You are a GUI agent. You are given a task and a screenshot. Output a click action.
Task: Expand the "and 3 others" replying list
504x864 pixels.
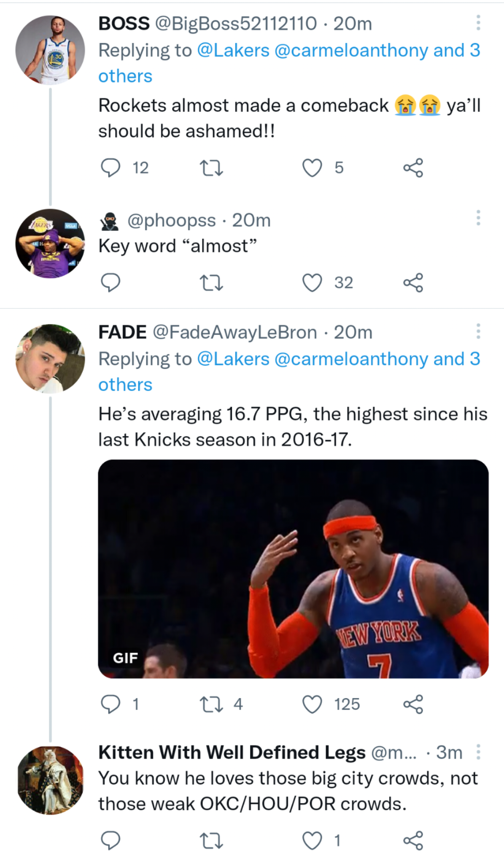[125, 76]
